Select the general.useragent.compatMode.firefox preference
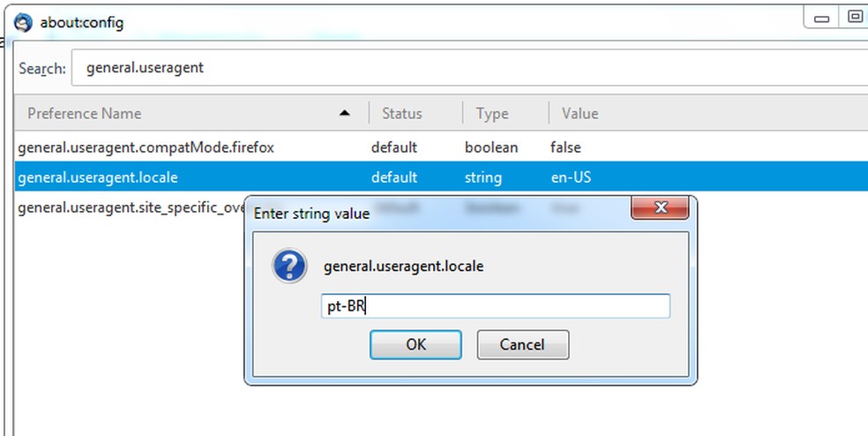Image resolution: width=868 pixels, height=436 pixels. 146,147
